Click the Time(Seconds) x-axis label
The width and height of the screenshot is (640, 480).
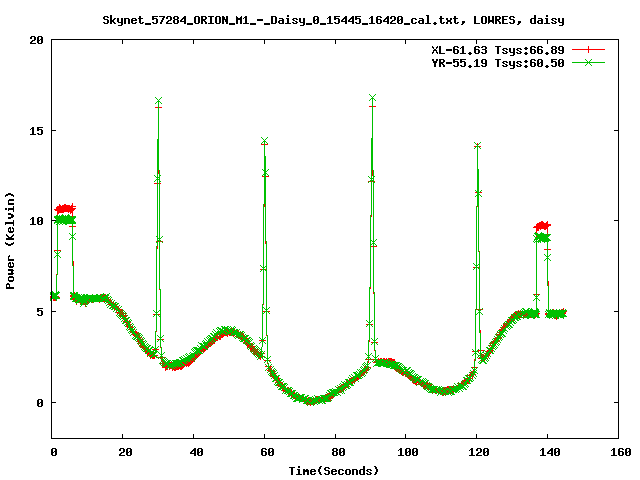(333, 471)
